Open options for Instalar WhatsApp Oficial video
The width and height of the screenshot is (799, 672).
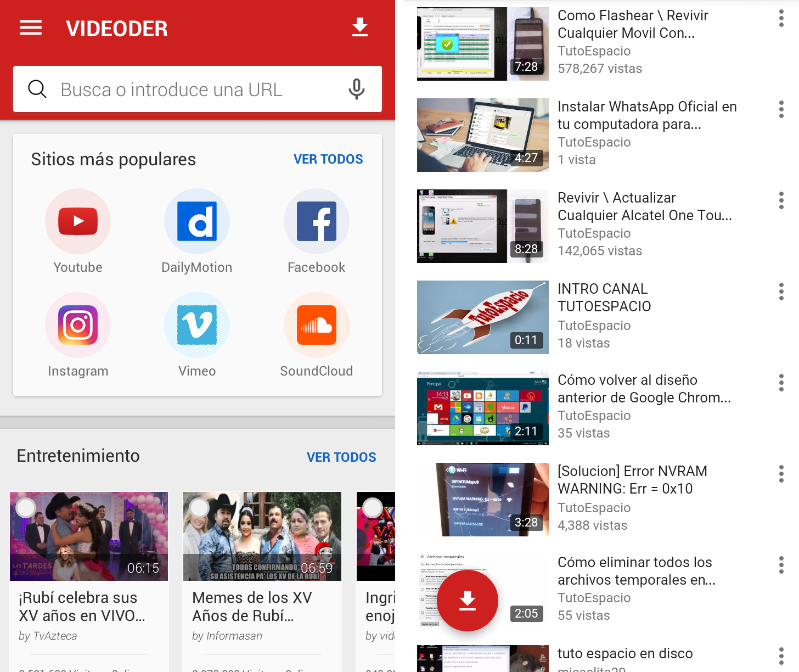[x=781, y=109]
